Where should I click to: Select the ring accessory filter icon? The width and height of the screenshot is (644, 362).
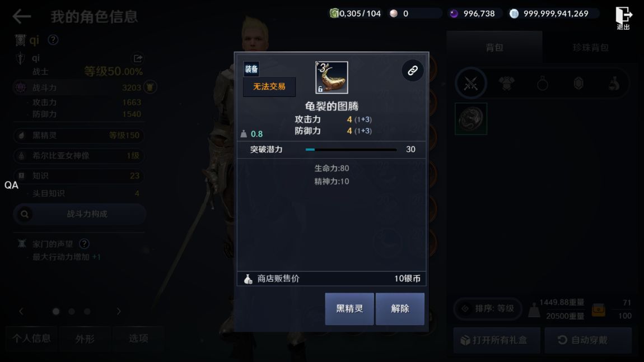click(x=543, y=84)
